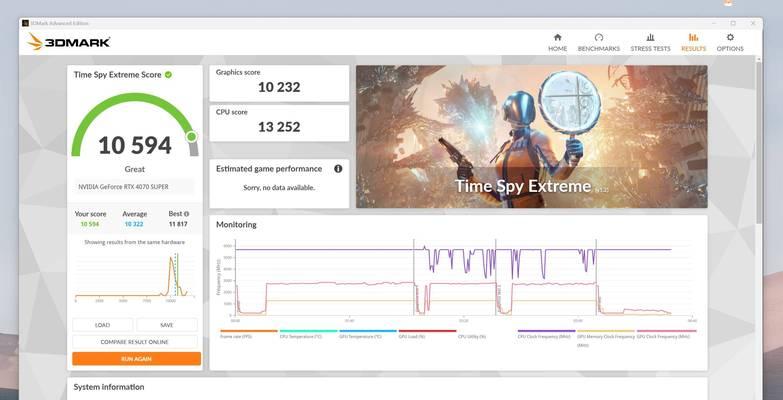Screen dimensions: 783x400
Task: Select the Results tab
Action: [x=694, y=43]
